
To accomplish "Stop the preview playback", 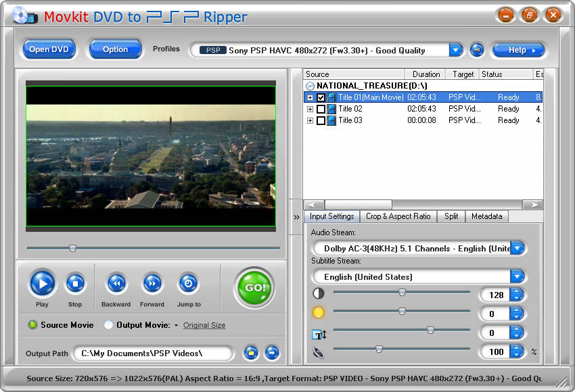I will 75,283.
